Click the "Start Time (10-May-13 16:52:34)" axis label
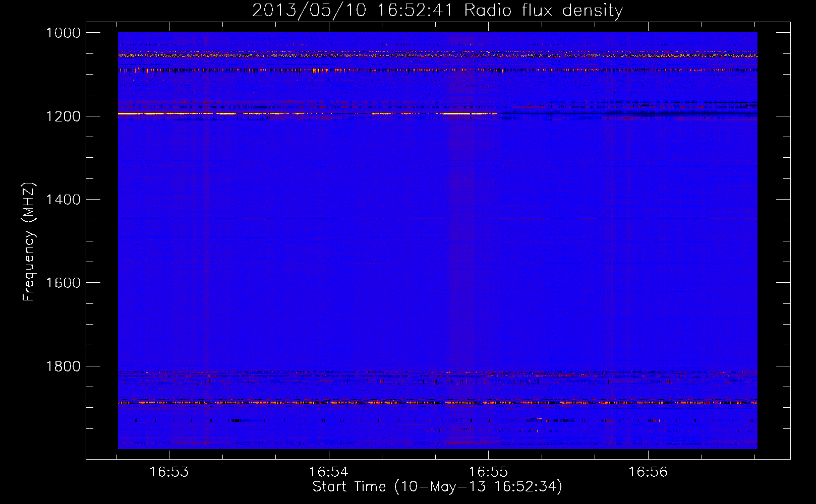 coord(437,487)
